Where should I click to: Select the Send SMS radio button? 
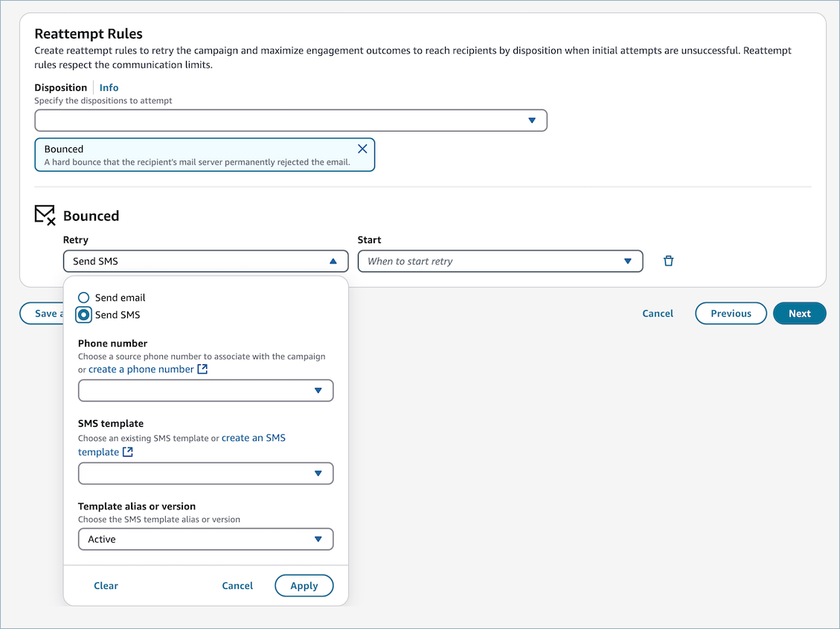pos(83,314)
